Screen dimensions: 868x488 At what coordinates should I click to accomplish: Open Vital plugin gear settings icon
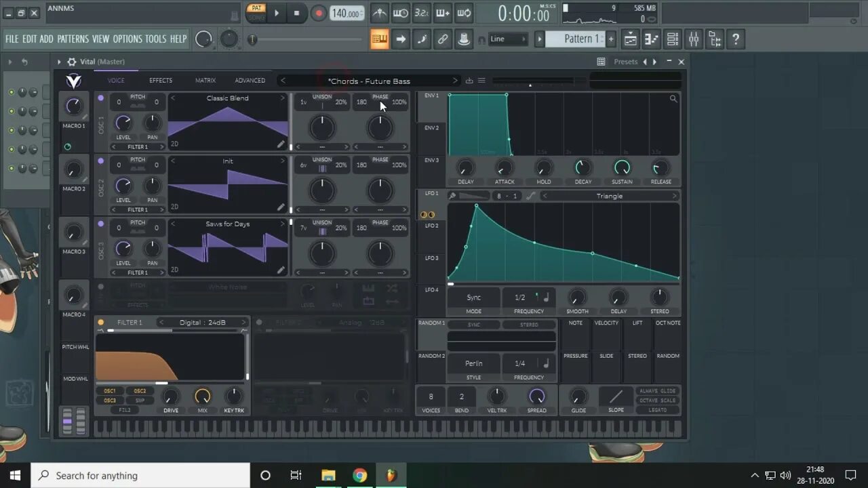[x=71, y=62]
